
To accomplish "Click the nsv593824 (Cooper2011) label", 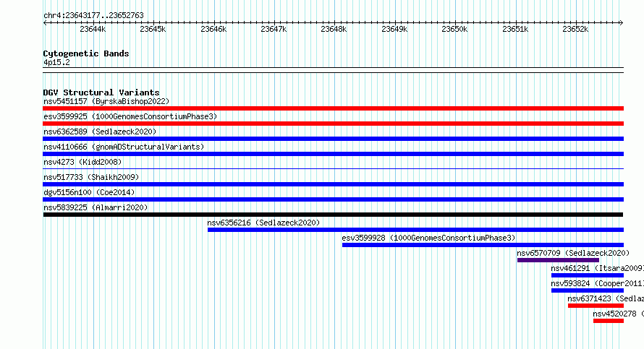I will tap(597, 283).
